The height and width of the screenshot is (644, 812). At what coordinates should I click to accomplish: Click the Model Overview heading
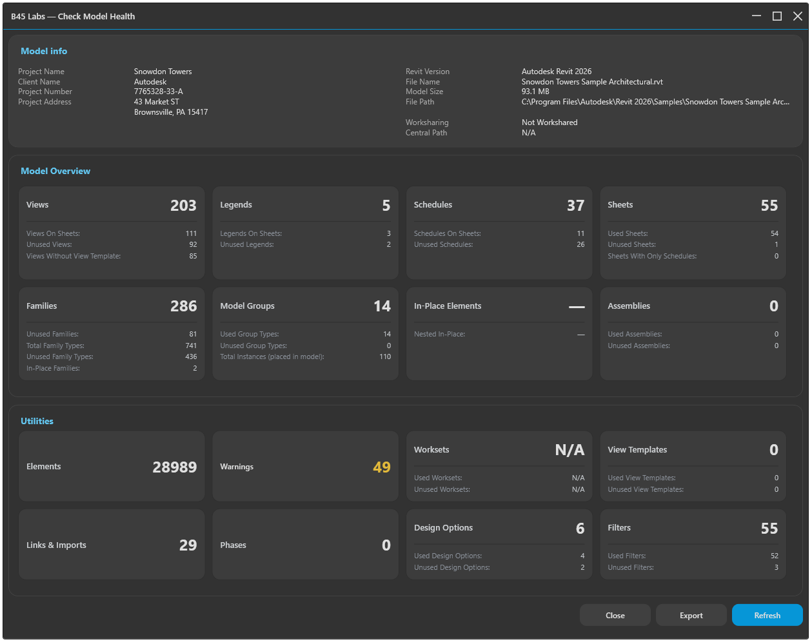point(55,171)
